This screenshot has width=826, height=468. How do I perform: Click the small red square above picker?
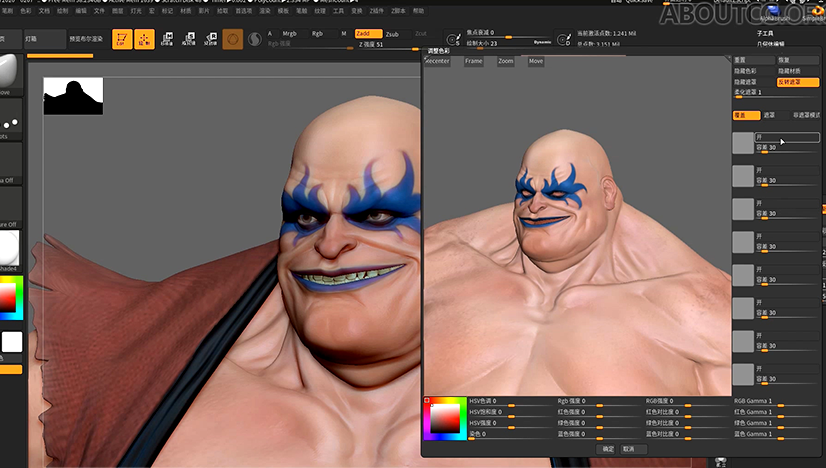pyautogui.click(x=427, y=401)
